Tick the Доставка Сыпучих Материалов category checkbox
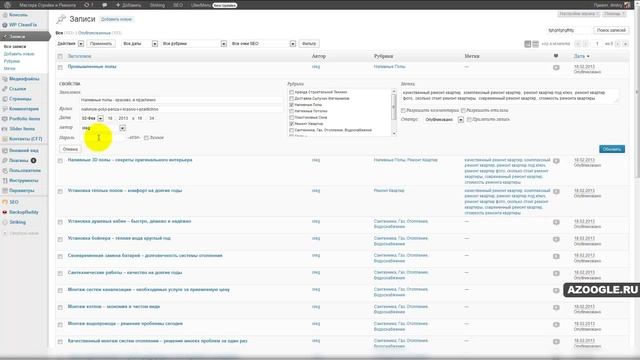640x360 pixels. [291, 99]
